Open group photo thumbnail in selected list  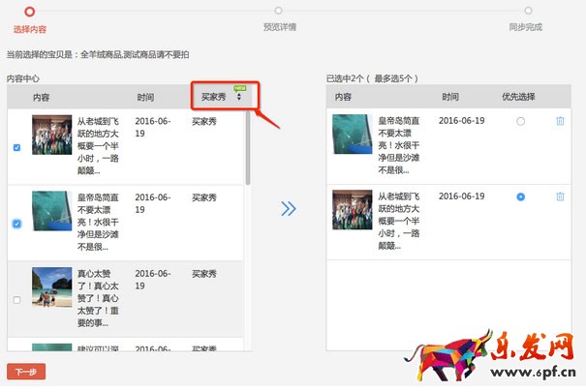point(353,210)
